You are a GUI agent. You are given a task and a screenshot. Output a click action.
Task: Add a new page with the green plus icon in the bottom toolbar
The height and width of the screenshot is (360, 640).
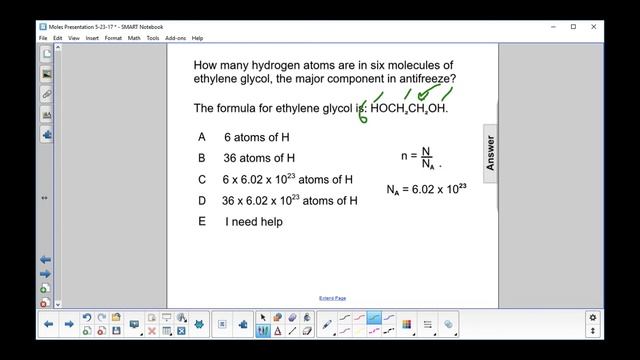(x=87, y=331)
